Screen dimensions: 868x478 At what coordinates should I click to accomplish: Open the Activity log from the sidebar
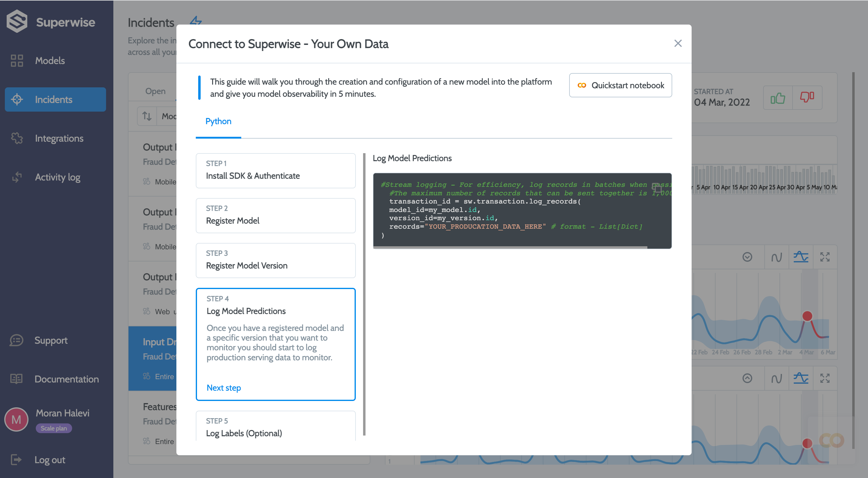pos(57,177)
